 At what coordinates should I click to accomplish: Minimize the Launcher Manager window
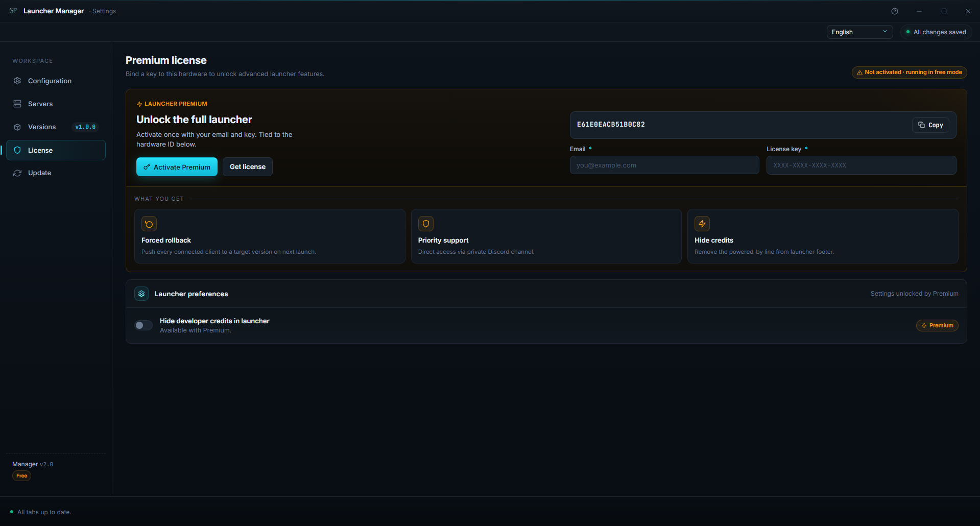pyautogui.click(x=919, y=11)
